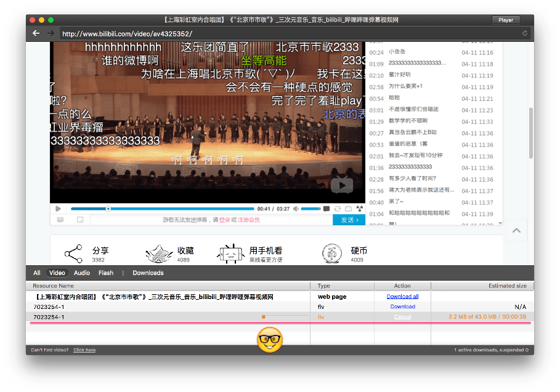The width and height of the screenshot is (560, 392).
Task: Click the coin count 4009
Action: coord(357,260)
